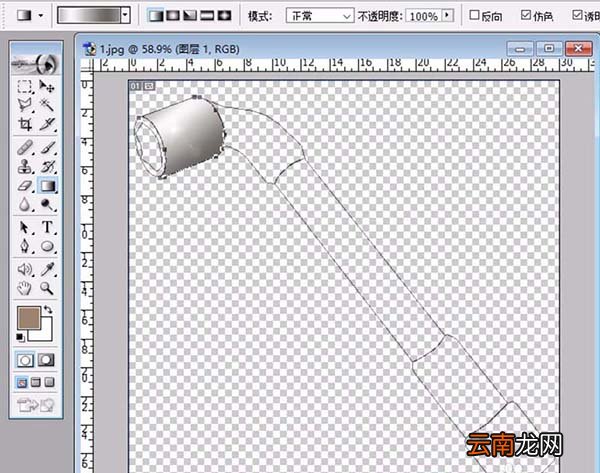
Task: Select the Polygonal Lasso tool
Action: pos(25,105)
